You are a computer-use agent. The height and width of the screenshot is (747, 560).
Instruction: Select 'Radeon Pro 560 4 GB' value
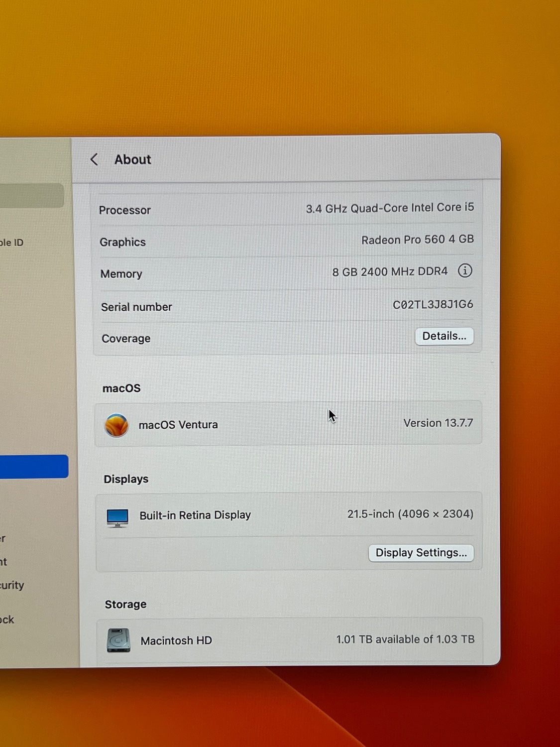point(418,240)
